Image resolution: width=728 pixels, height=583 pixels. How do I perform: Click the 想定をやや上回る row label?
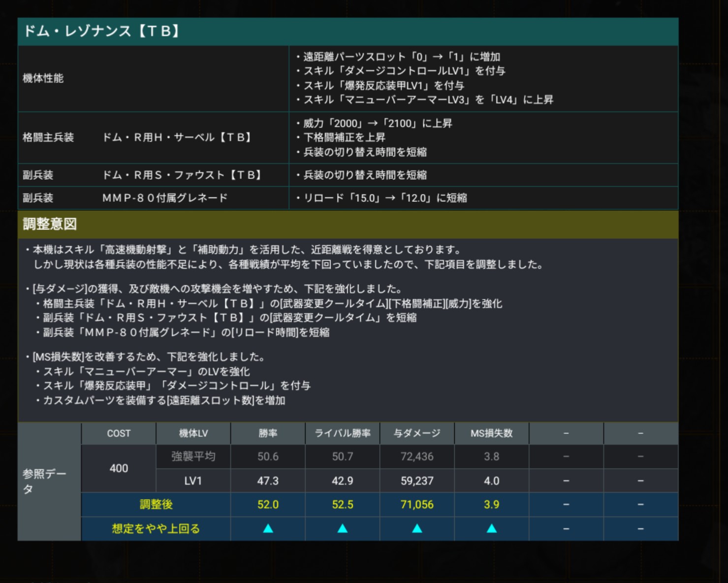156,528
